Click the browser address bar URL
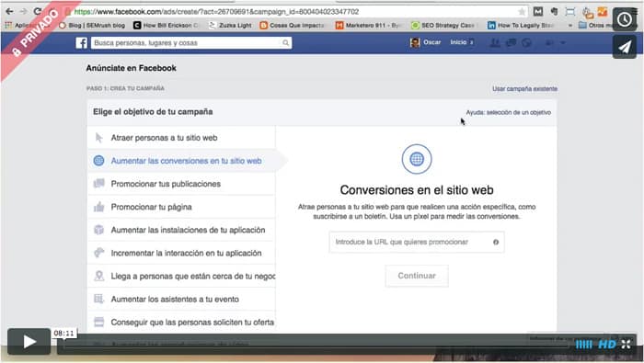The image size is (644, 363). [216, 11]
